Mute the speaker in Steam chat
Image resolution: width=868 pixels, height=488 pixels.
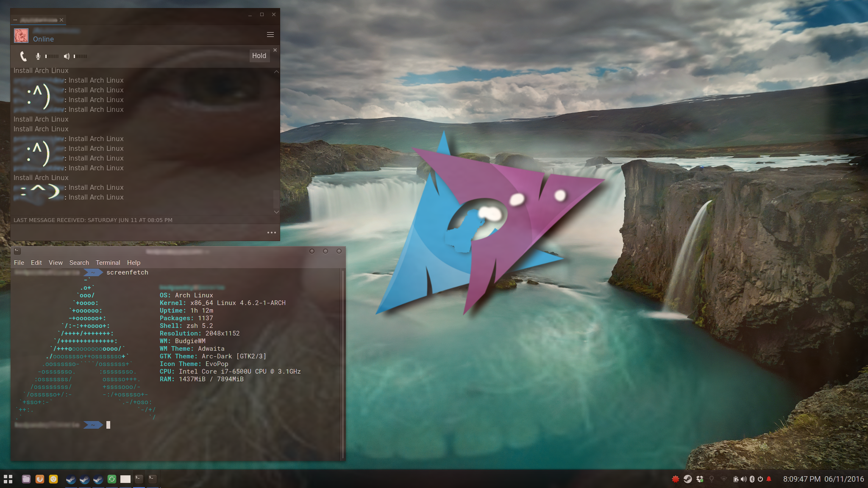67,56
